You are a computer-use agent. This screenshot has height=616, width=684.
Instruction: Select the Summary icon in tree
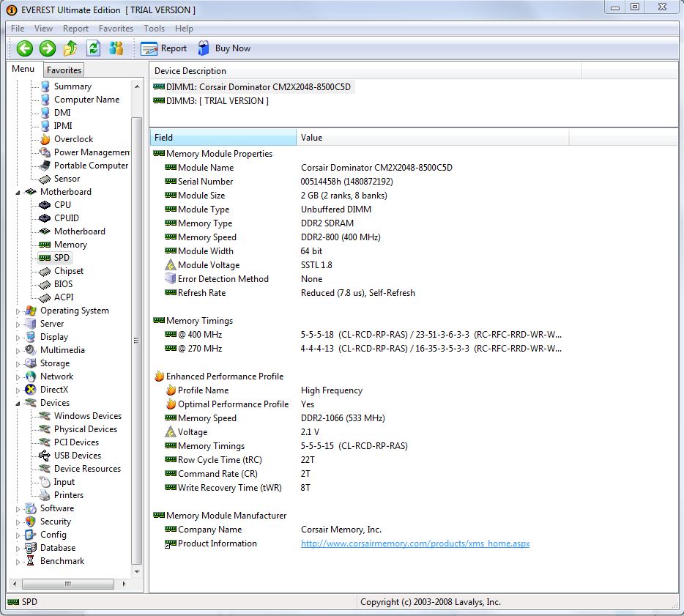coord(45,86)
